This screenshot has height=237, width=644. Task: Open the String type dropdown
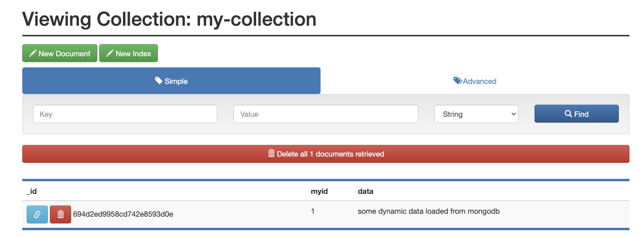pos(476,114)
